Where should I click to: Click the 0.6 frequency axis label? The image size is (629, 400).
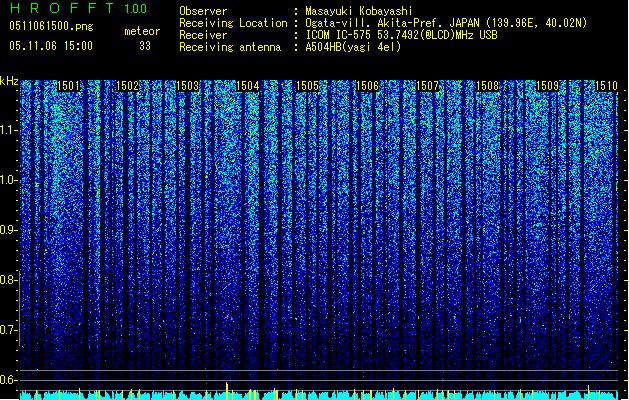click(9, 380)
